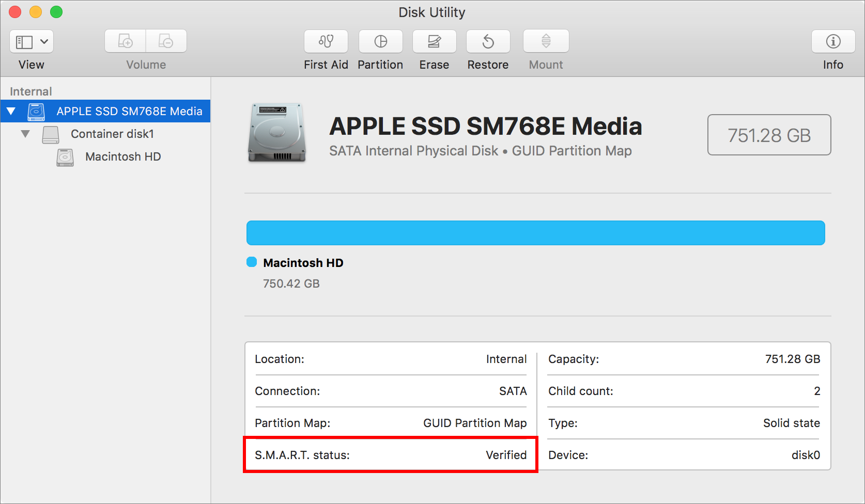
Task: Select Macintosh HD volume in sidebar
Action: pos(105,156)
